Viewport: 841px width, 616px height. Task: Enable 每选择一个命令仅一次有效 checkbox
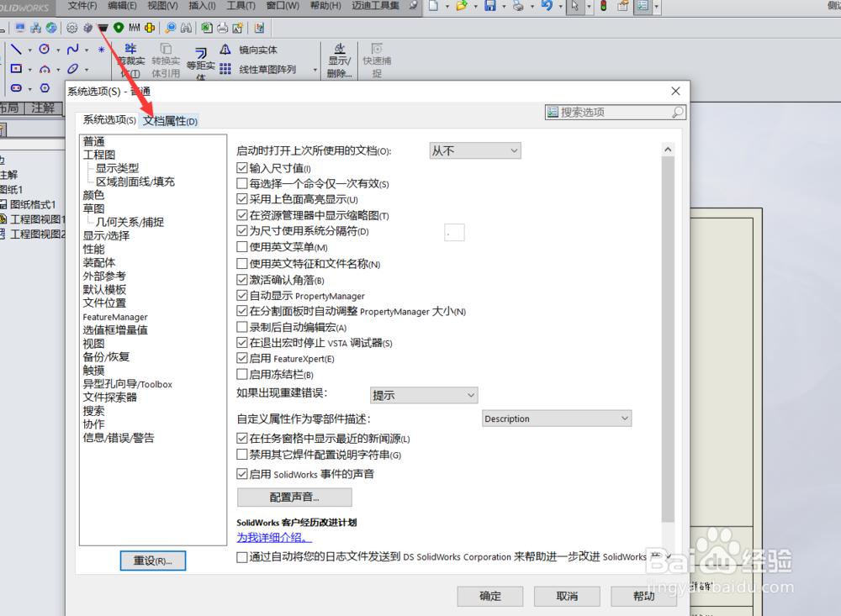[x=242, y=183]
